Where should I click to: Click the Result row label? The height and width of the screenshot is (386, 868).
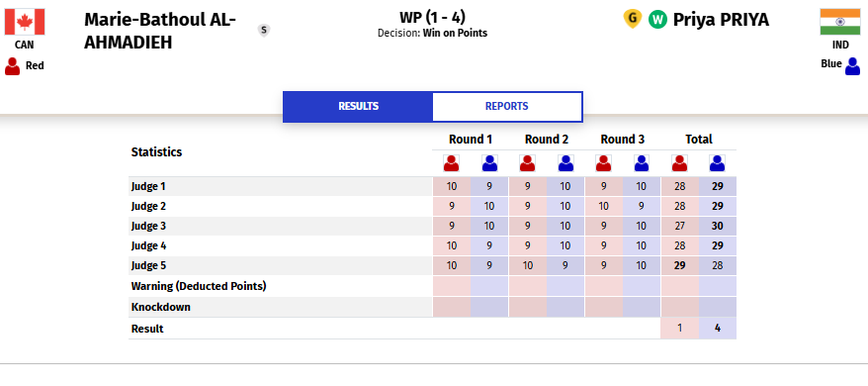147,329
